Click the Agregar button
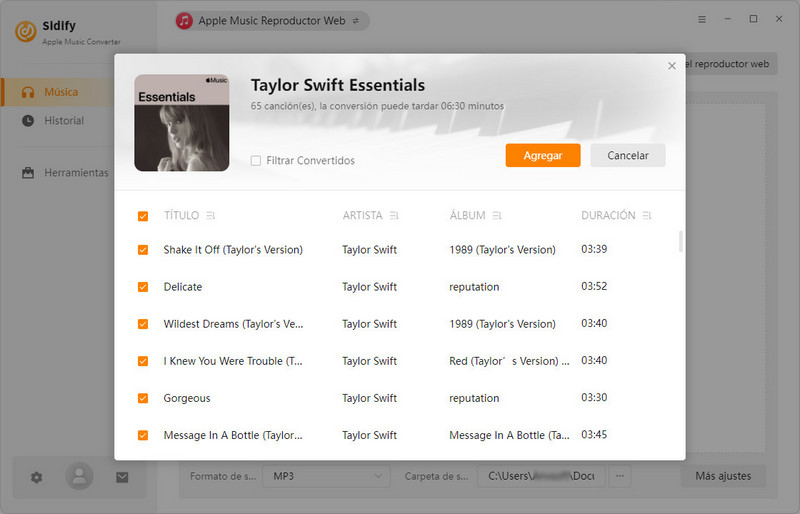The width and height of the screenshot is (800, 514). pos(543,155)
